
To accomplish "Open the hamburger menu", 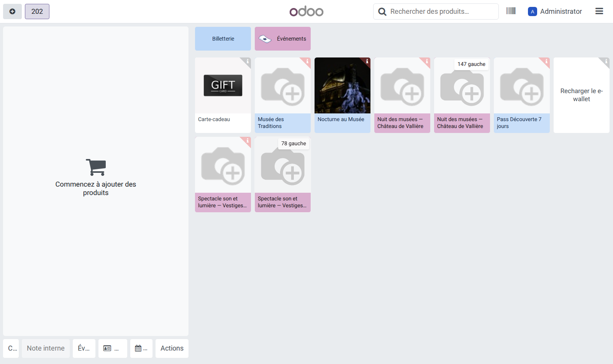I will pyautogui.click(x=599, y=11).
